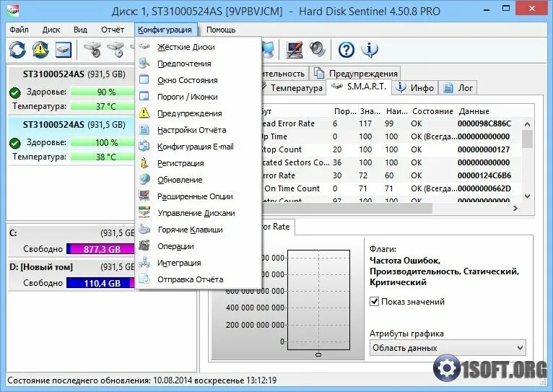The width and height of the screenshot is (553, 392).
Task: Click the speaker sound toolbar icon
Action: click(318, 50)
